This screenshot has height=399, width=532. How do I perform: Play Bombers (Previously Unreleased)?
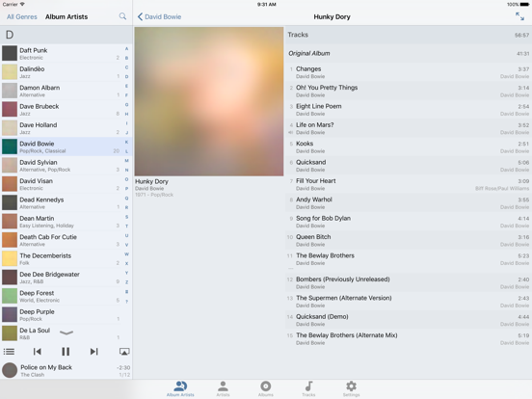click(409, 282)
